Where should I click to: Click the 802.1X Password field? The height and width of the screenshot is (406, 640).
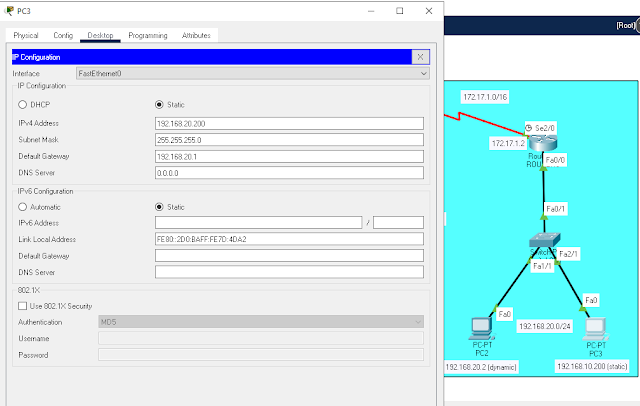tap(261, 355)
